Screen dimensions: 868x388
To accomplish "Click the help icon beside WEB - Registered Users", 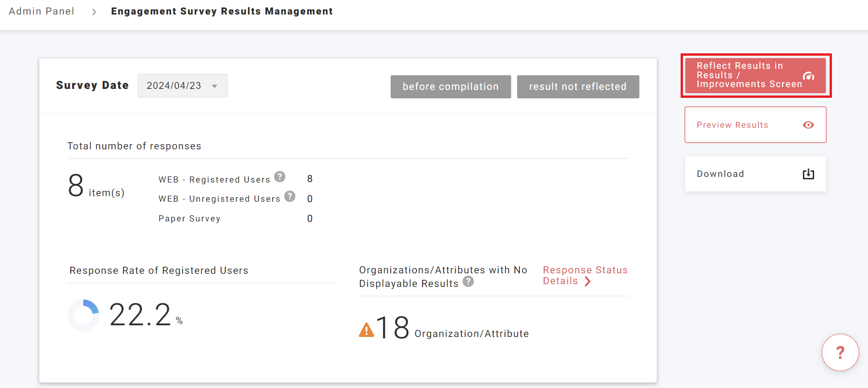I will point(280,177).
